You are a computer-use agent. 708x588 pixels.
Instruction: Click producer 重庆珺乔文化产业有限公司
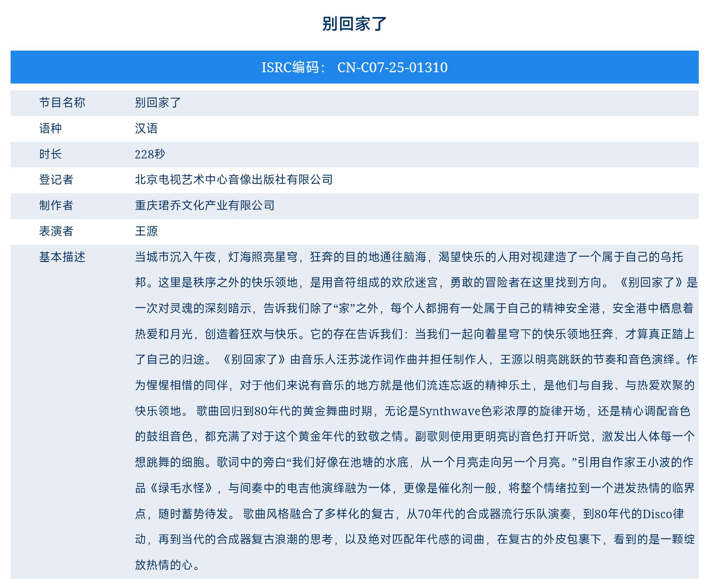coord(205,205)
